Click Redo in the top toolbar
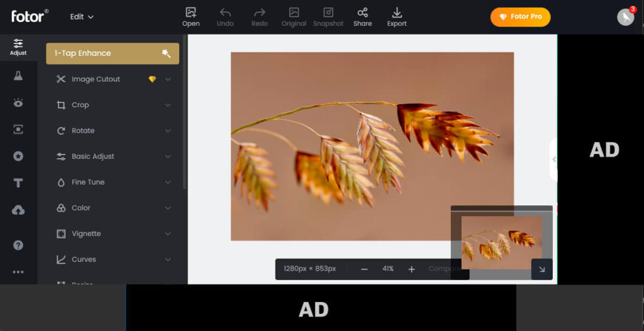Screen dimensions: 644x331 [x=260, y=17]
